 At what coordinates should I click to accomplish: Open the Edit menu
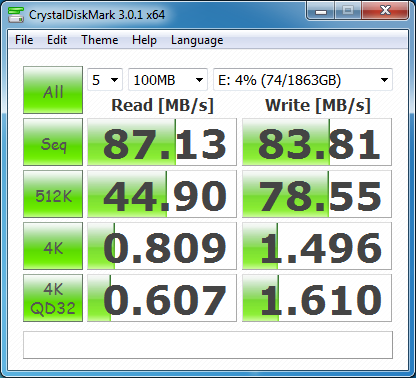tap(57, 40)
